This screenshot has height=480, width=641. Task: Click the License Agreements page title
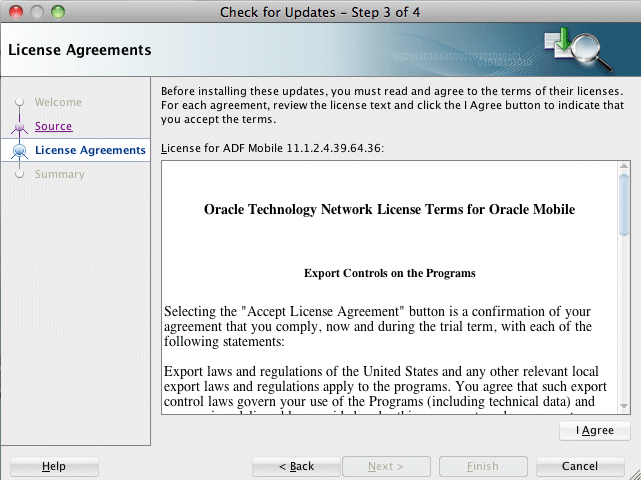click(x=80, y=50)
